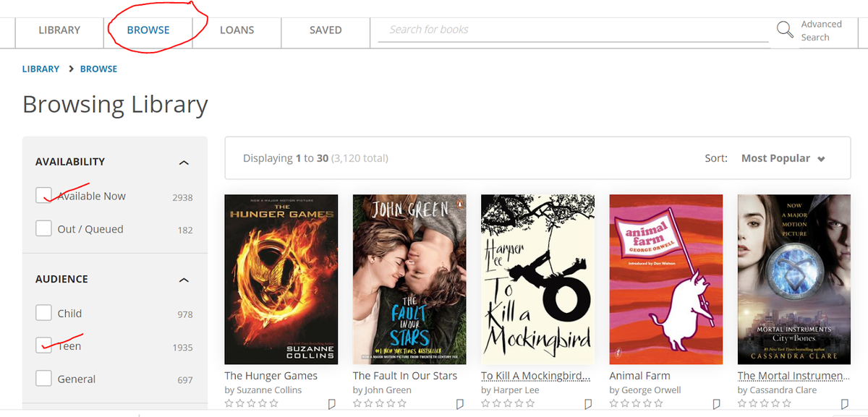This screenshot has height=417, width=868.
Task: Save The Hunger Games with bookmark icon
Action: (x=331, y=404)
